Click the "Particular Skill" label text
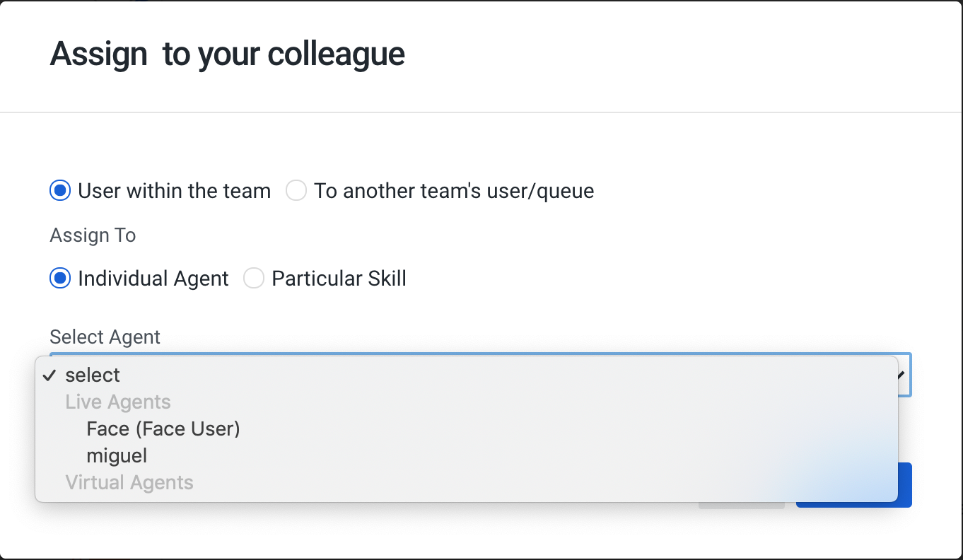963x560 pixels. click(339, 279)
